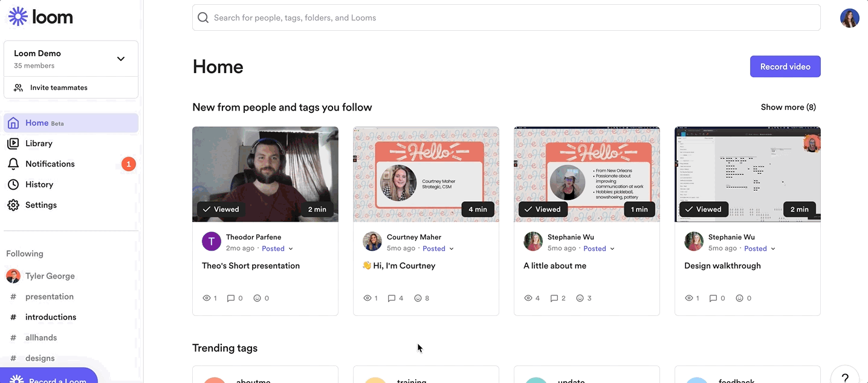The width and height of the screenshot is (868, 383).
Task: Select the introductions tag in Following
Action: click(x=51, y=317)
